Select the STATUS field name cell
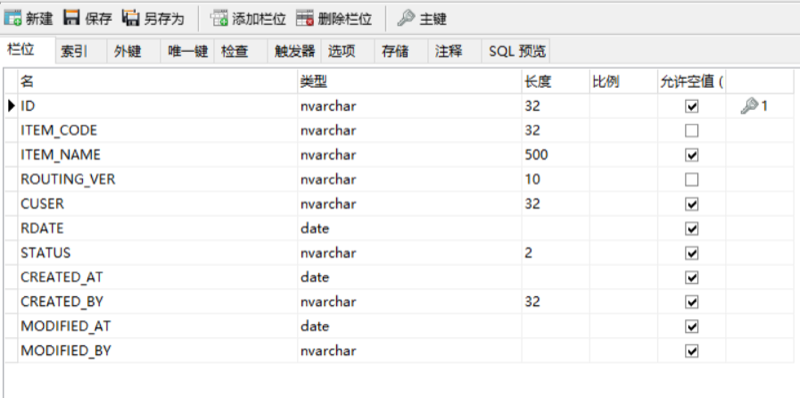The width and height of the screenshot is (800, 398). tap(158, 253)
